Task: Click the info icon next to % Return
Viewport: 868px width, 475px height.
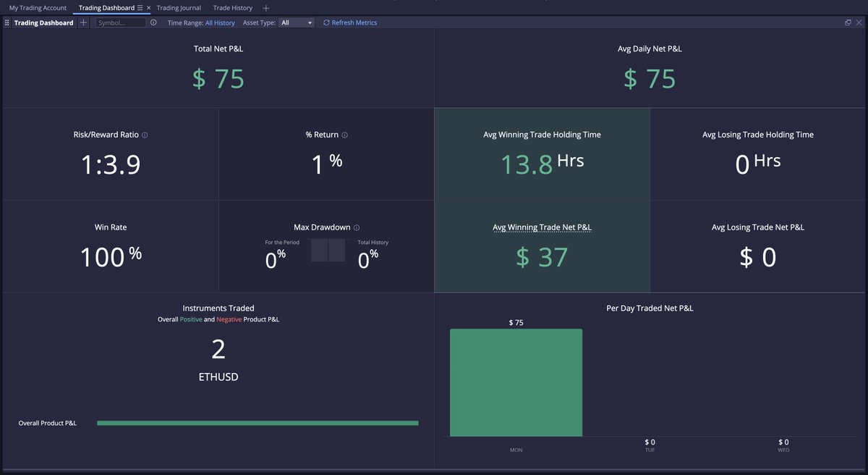Action: [346, 135]
